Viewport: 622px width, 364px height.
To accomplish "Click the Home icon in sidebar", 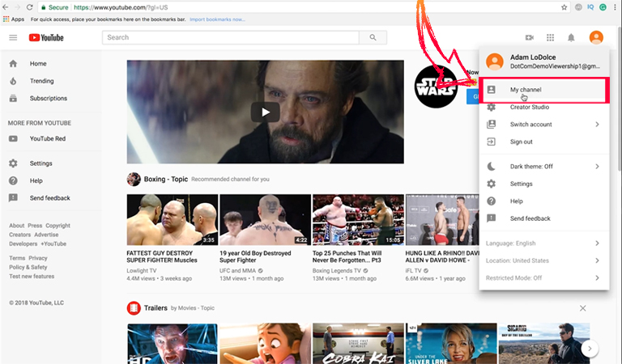I will (13, 63).
